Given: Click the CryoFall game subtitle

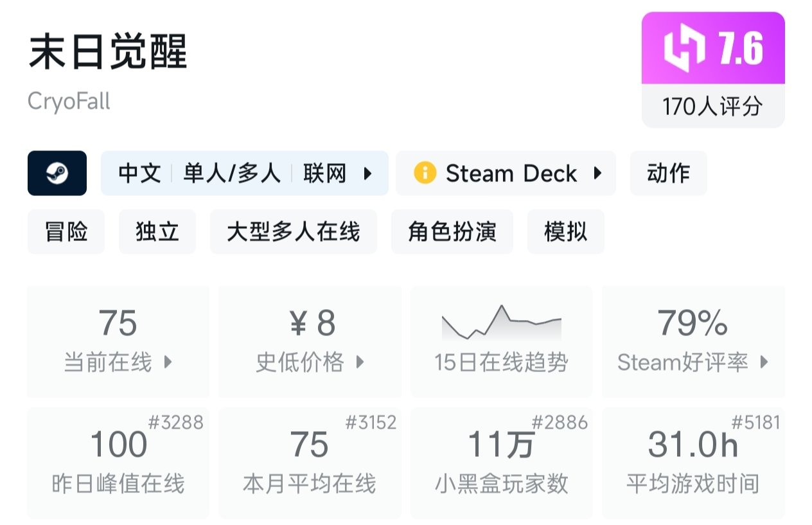Looking at the screenshot, I should tap(69, 102).
